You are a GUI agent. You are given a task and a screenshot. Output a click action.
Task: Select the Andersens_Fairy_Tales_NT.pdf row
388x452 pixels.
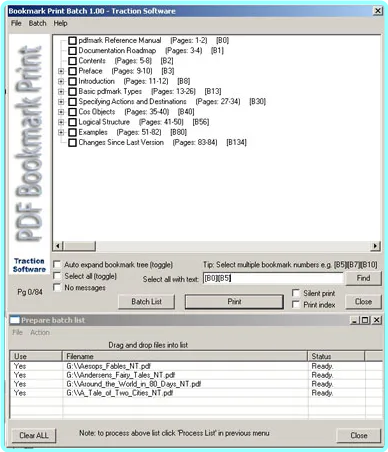pyautogui.click(x=196, y=375)
